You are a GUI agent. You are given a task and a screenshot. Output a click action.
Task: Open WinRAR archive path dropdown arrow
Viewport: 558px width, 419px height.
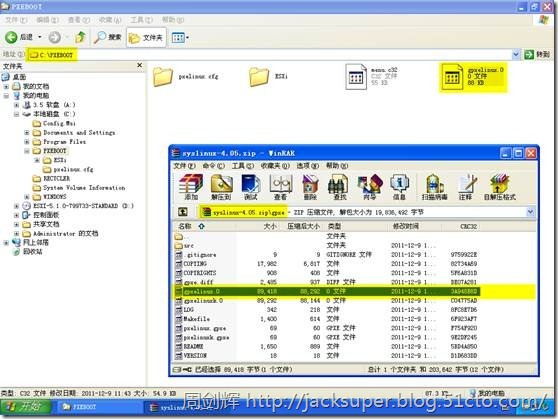[530, 212]
